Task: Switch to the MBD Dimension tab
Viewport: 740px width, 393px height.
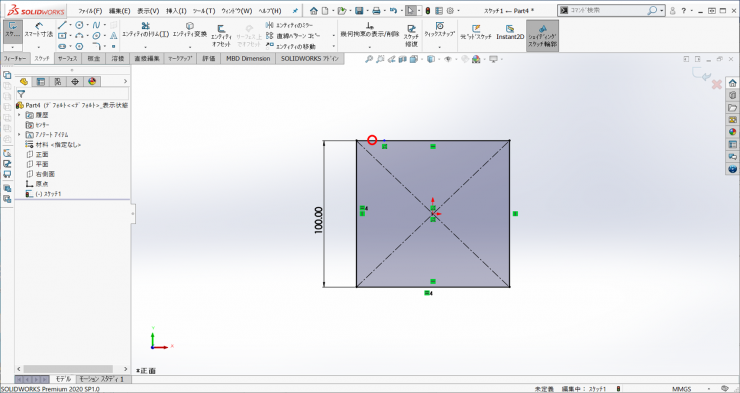Action: tap(248, 59)
